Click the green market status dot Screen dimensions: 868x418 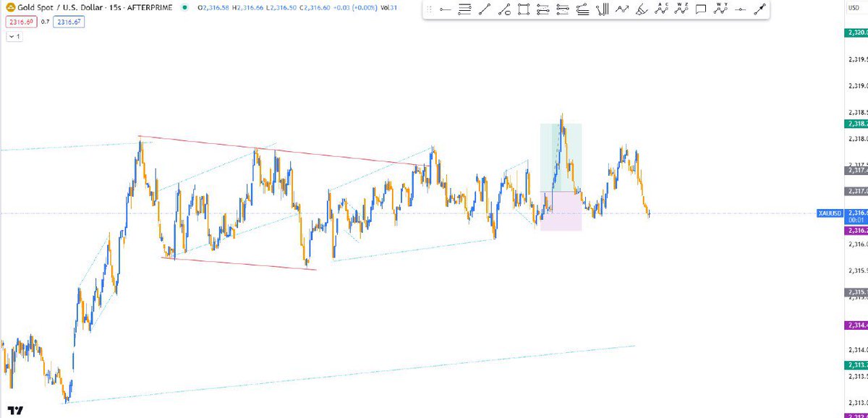pos(184,8)
